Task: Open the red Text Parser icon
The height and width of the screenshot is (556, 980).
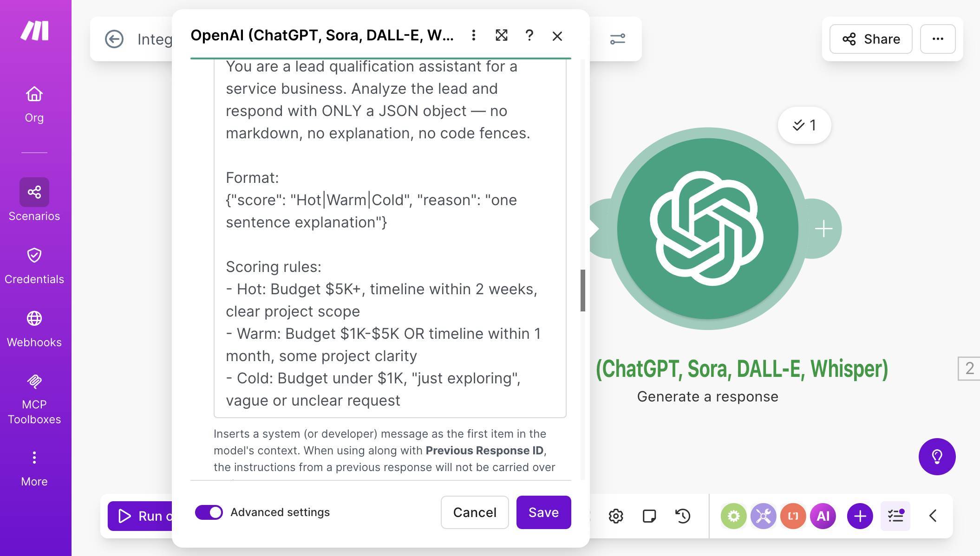Action: click(793, 516)
